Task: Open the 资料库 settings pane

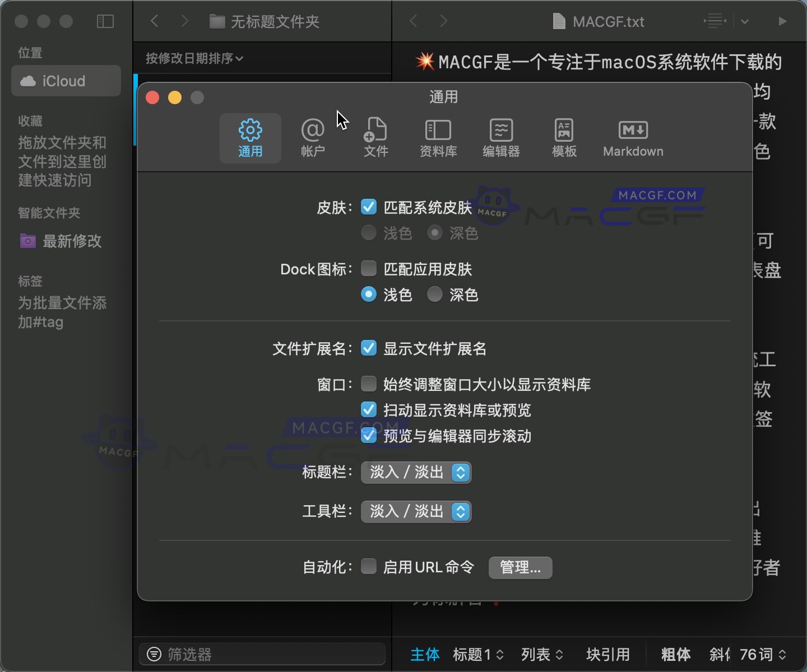Action: (439, 137)
